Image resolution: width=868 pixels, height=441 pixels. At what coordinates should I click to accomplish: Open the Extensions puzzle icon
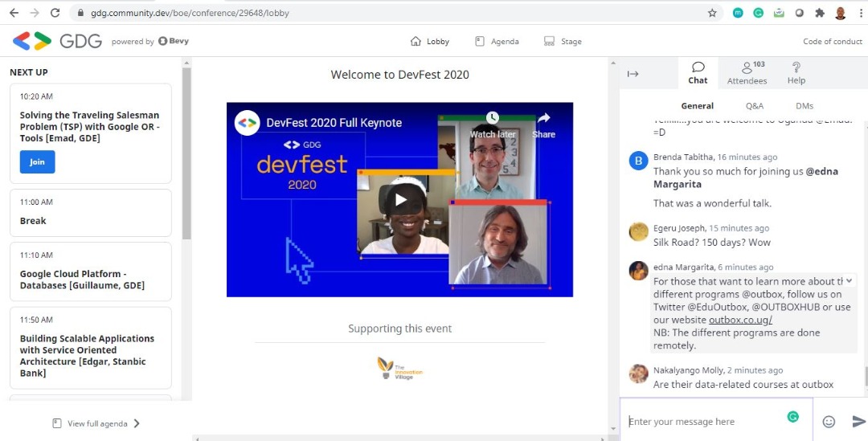coord(820,13)
